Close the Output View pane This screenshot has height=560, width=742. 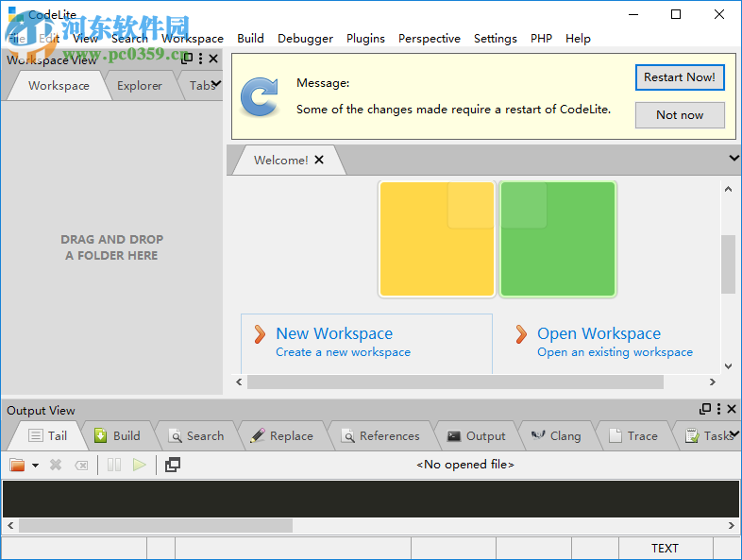(732, 409)
